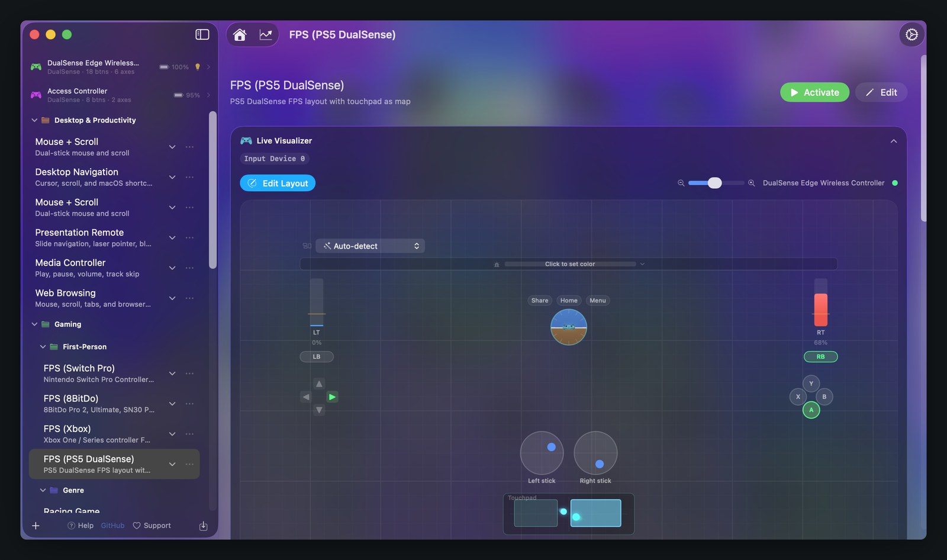Screen dimensions: 947x560
Task: Click the zoom in magnifier icon
Action: [752, 184]
